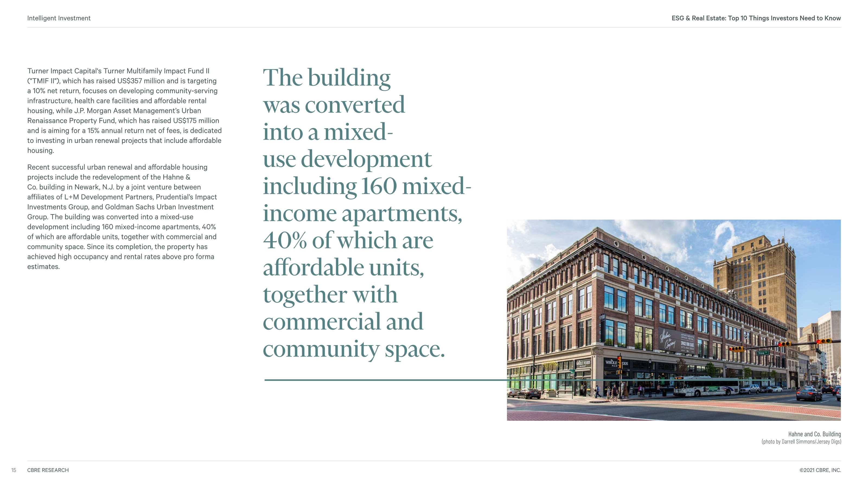Viewport: 868px width, 488px height.
Task: Click the 'community space.' quote line
Action: click(354, 349)
